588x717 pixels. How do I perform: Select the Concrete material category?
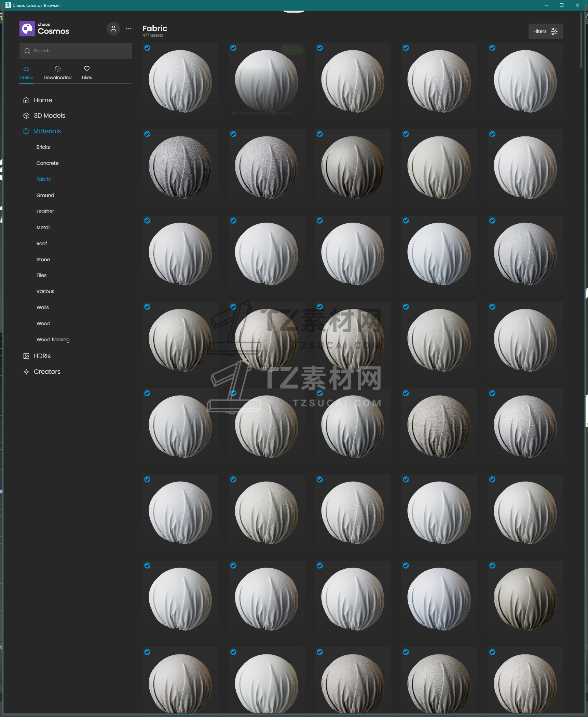pyautogui.click(x=47, y=163)
